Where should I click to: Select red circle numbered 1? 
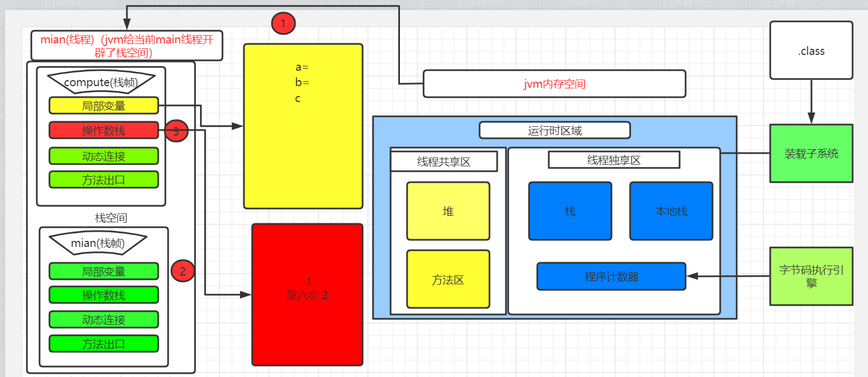coord(283,23)
